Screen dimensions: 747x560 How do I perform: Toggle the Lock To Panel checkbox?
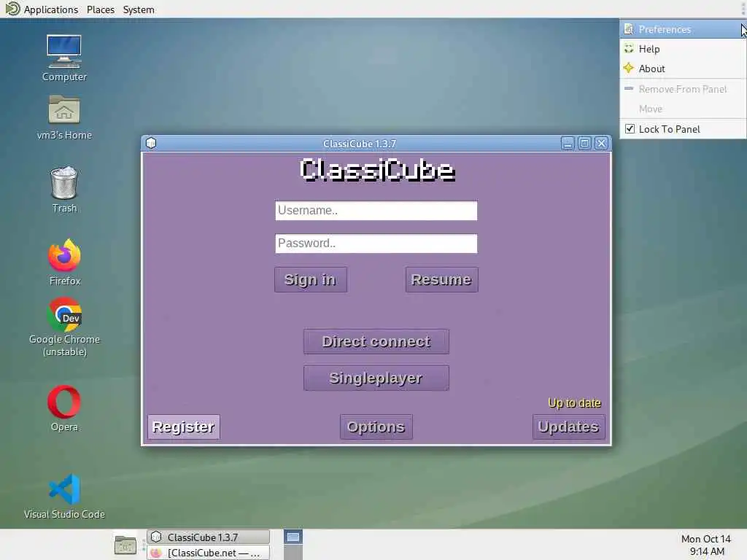click(x=630, y=129)
